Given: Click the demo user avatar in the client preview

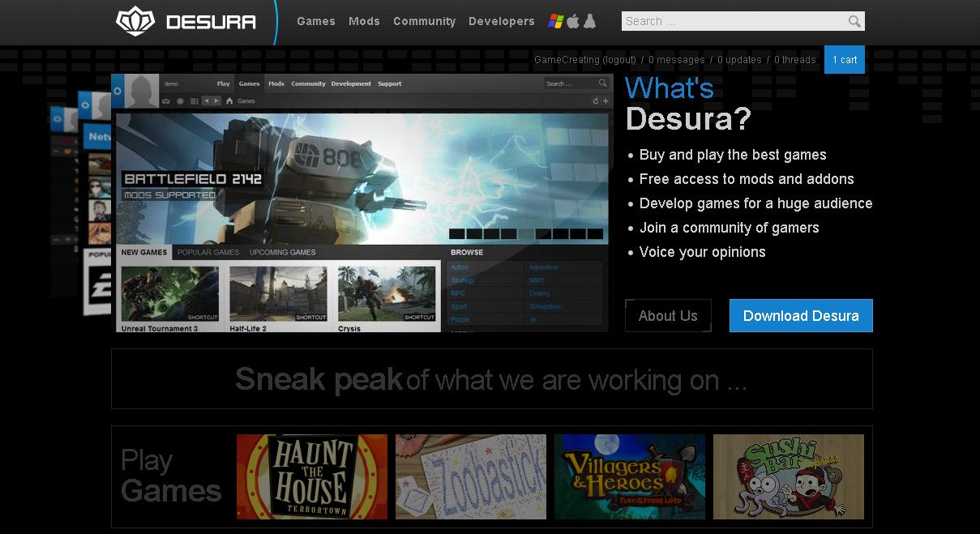Looking at the screenshot, I should pos(142,91).
